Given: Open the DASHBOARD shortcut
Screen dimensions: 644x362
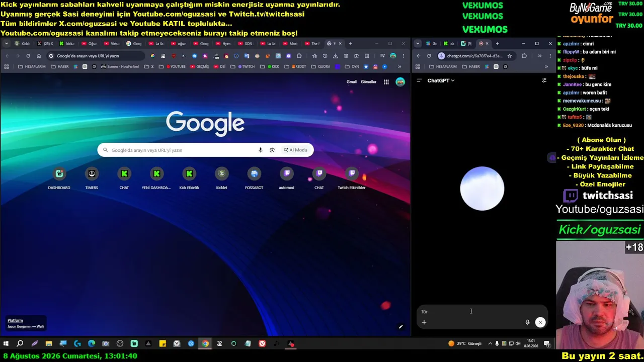Looking at the screenshot, I should 59,178.
